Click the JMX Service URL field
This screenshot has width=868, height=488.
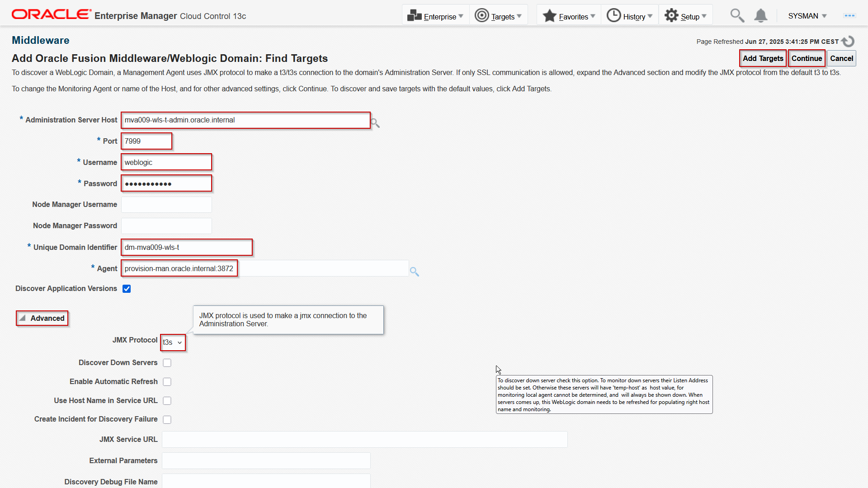pyautogui.click(x=364, y=440)
